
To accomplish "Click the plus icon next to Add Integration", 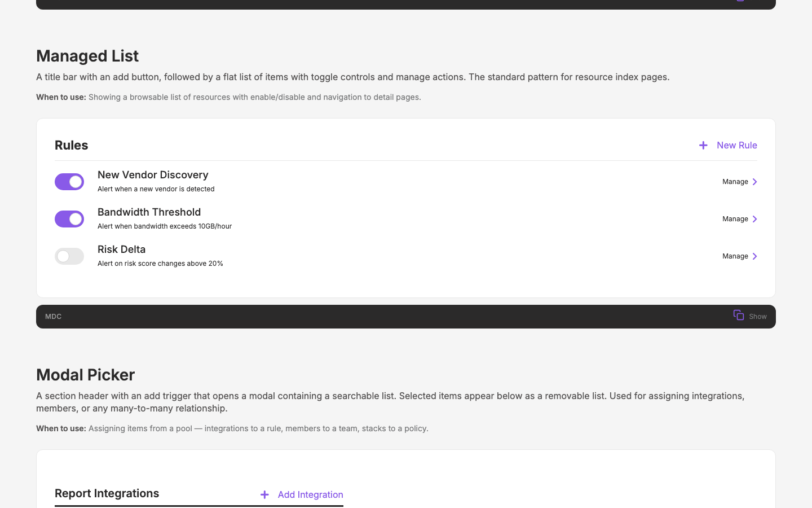I will [264, 494].
